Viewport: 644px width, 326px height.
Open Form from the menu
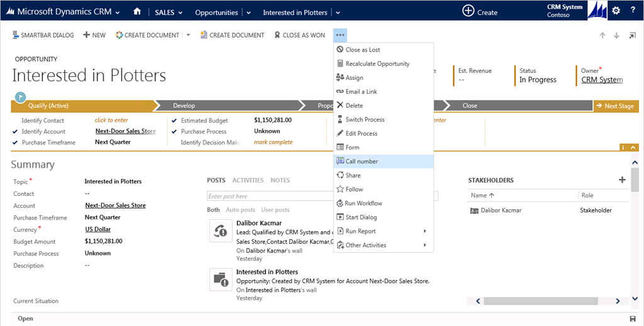coord(383,147)
